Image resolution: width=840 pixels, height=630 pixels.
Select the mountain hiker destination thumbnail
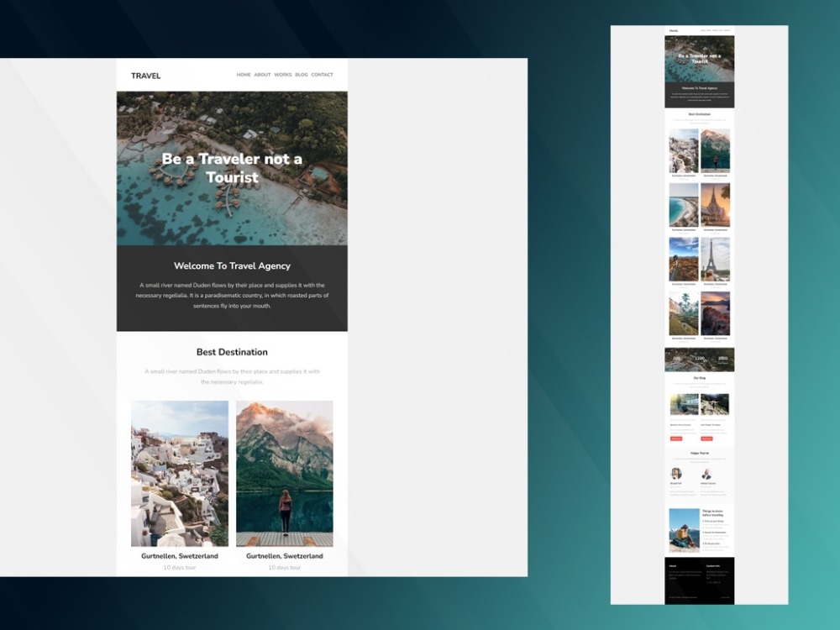tap(285, 471)
